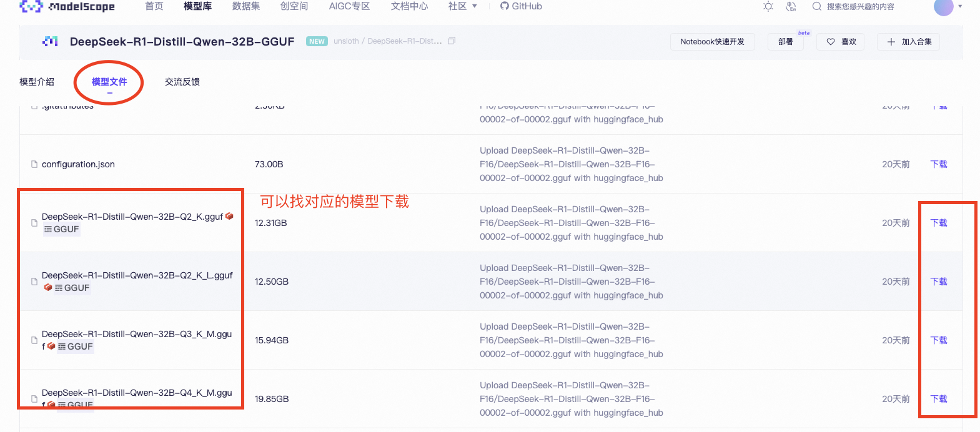Click the file icon for configuration.json
The height and width of the screenshot is (432, 980).
pyautogui.click(x=34, y=164)
